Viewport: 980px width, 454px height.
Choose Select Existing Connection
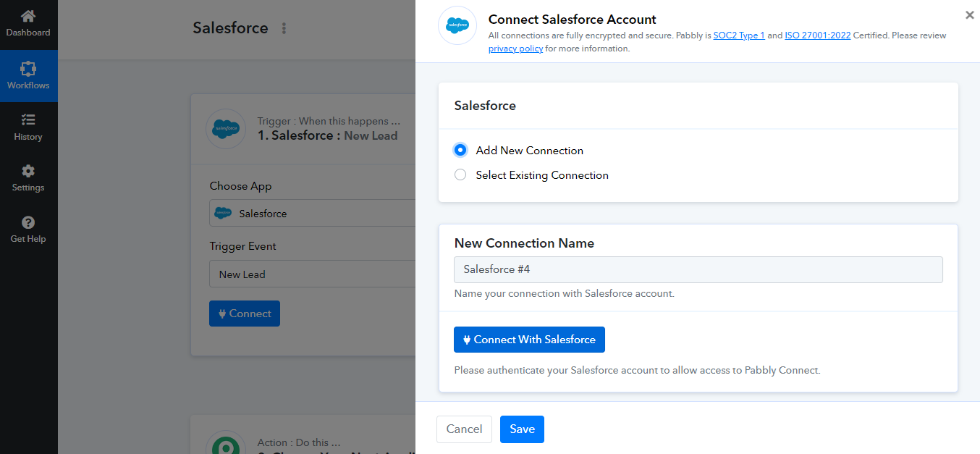click(460, 175)
